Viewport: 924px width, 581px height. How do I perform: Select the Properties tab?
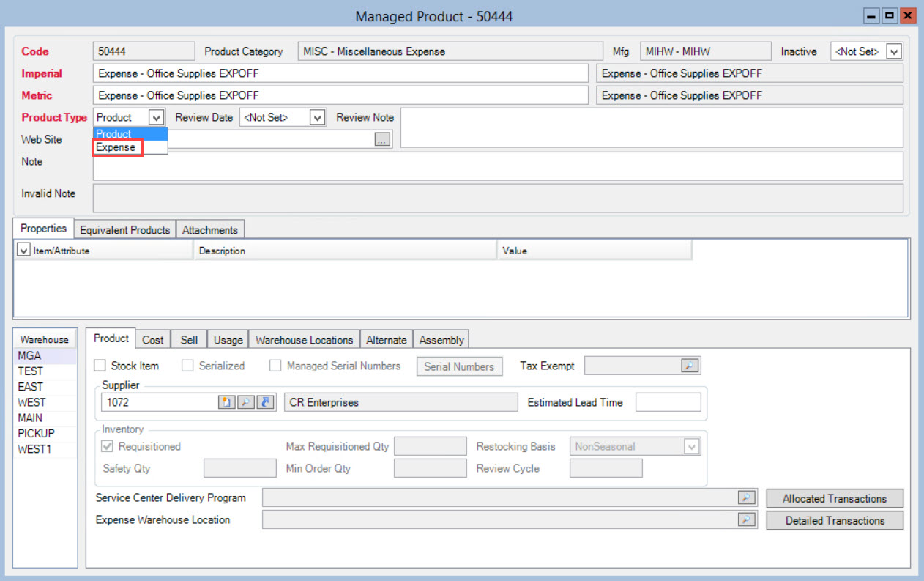pyautogui.click(x=43, y=229)
